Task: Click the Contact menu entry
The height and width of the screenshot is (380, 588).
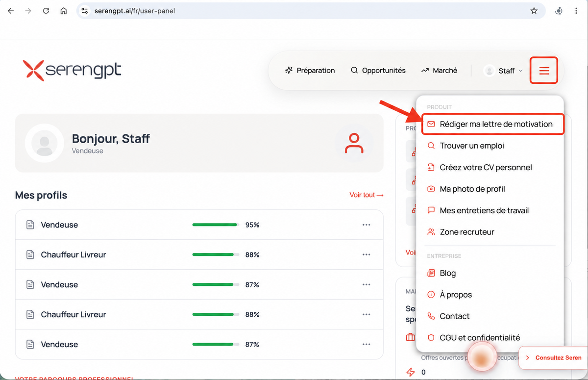Action: click(490, 316)
